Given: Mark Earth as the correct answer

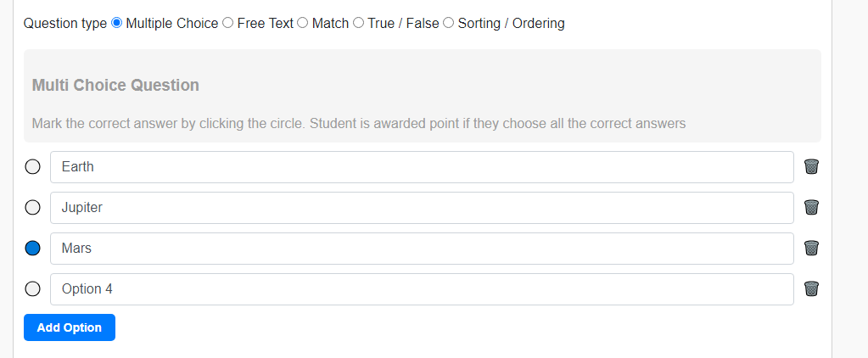Looking at the screenshot, I should click(x=33, y=167).
